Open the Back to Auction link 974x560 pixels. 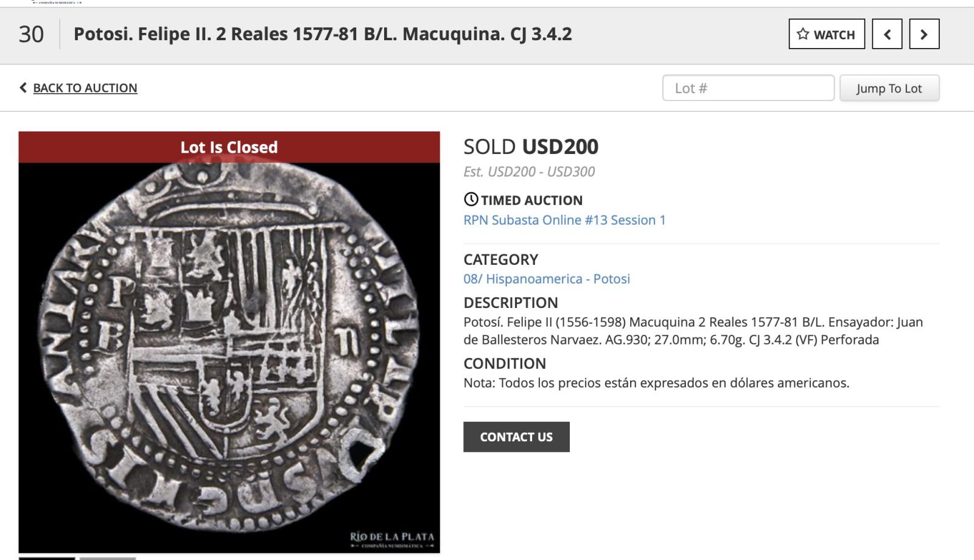tap(85, 88)
